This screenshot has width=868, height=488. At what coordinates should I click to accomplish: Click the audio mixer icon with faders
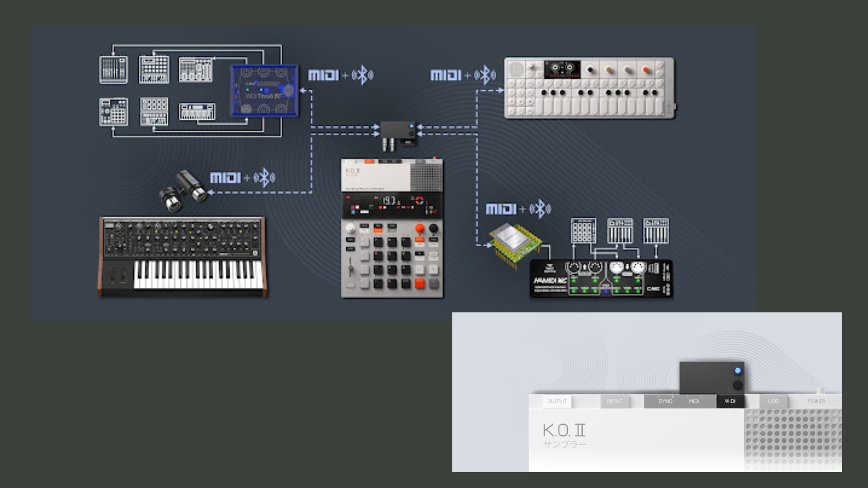pos(113,70)
